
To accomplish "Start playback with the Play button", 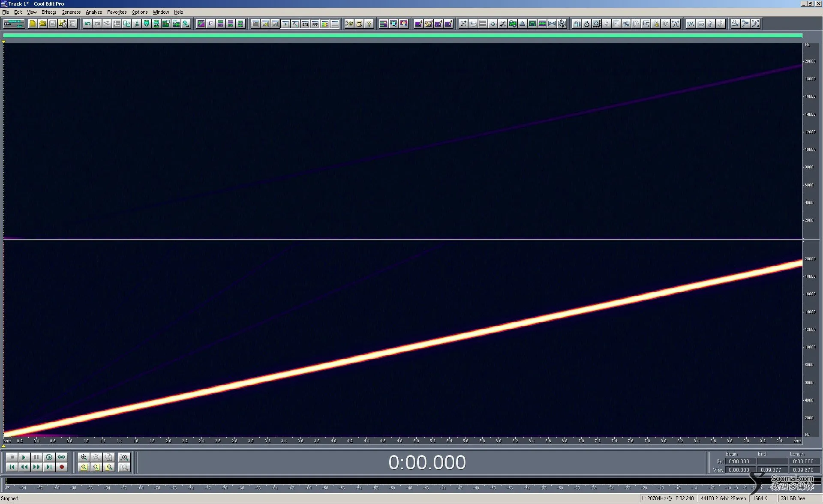I will (24, 457).
